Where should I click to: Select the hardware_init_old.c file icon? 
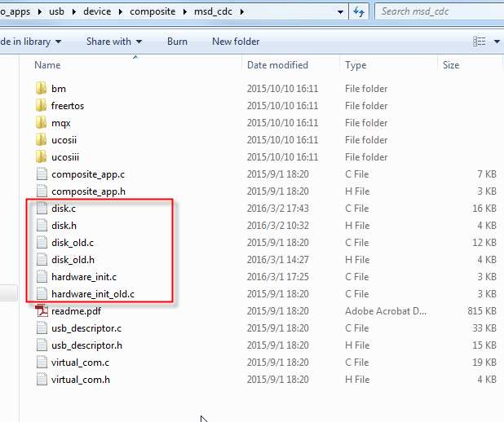(x=42, y=293)
